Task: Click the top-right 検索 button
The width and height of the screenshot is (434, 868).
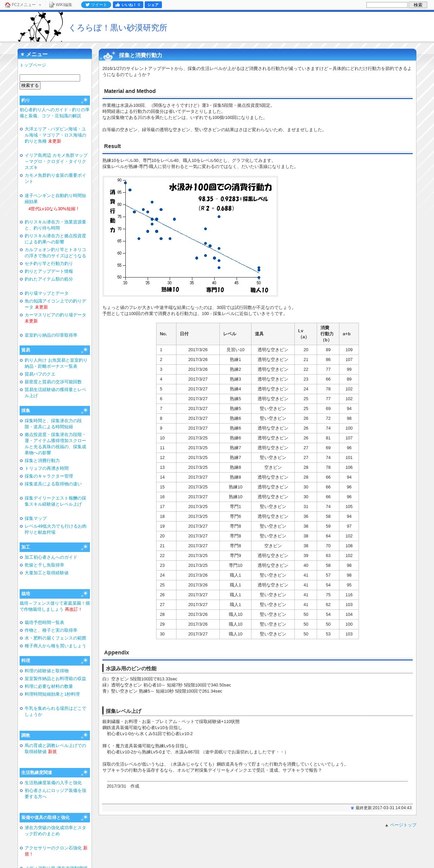Action: [418, 5]
